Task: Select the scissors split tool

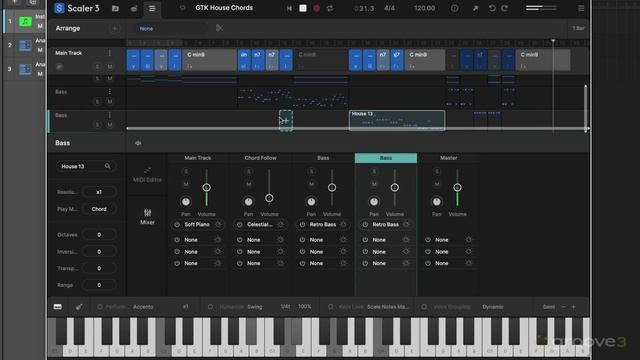Action: tap(220, 28)
